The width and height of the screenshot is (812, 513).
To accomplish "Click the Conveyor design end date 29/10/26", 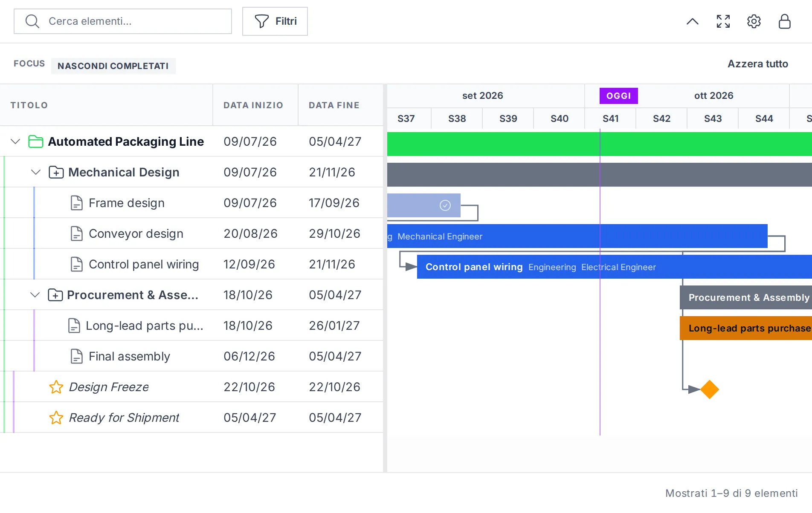I will tap(335, 233).
